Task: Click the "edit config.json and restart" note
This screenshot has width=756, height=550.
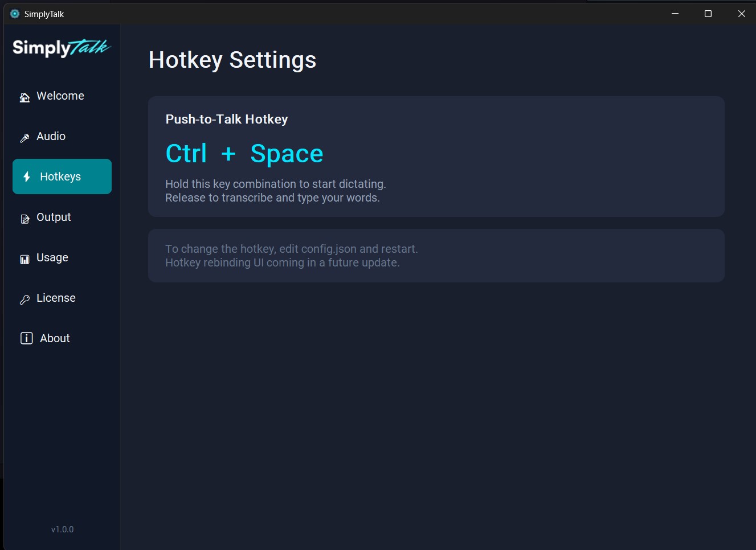Action: (292, 249)
